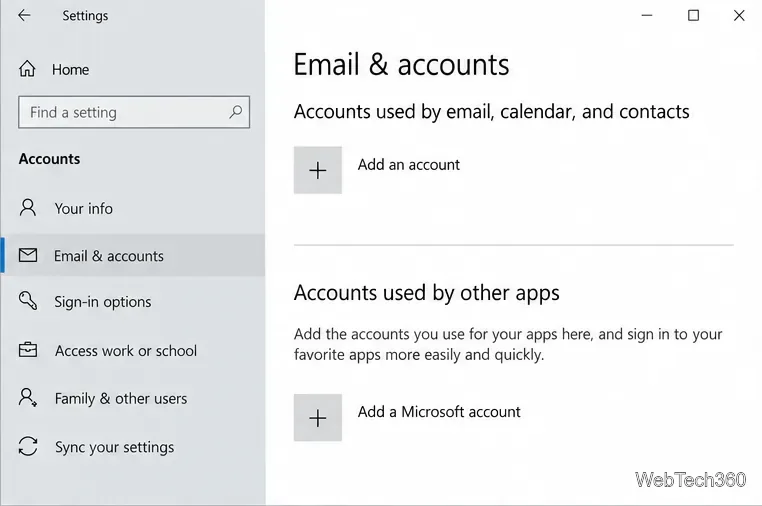Click the Sign-in options key icon
The width and height of the screenshot is (762, 506).
point(28,301)
